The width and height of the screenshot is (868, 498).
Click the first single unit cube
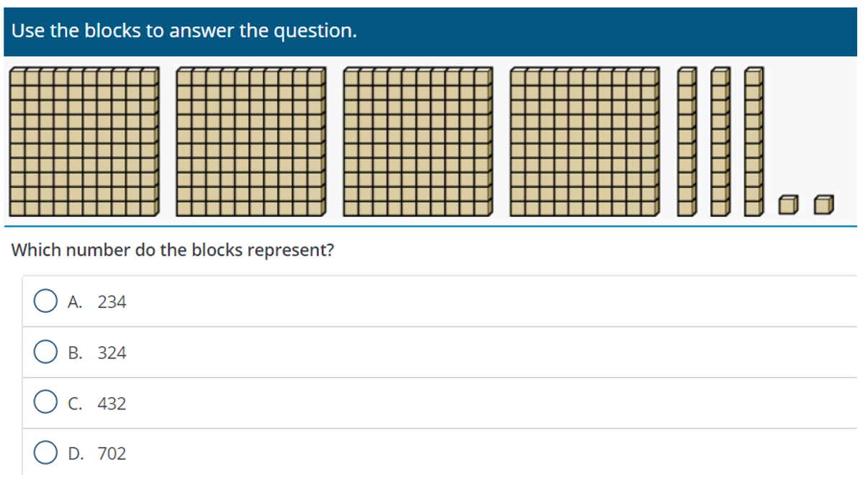790,205
